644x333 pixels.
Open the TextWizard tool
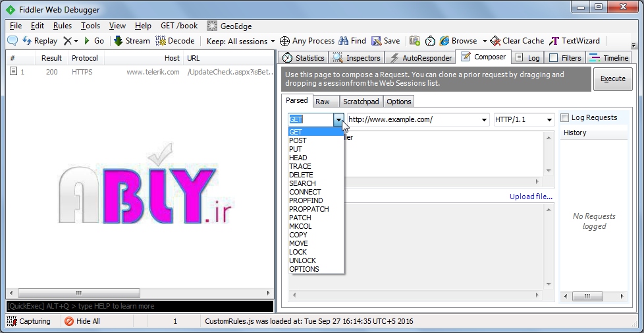point(574,41)
